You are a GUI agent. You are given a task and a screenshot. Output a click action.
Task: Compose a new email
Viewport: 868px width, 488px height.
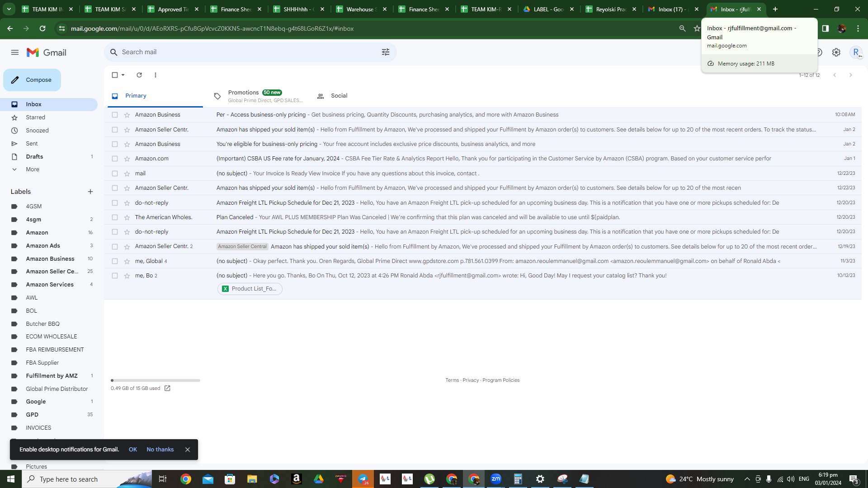click(32, 80)
